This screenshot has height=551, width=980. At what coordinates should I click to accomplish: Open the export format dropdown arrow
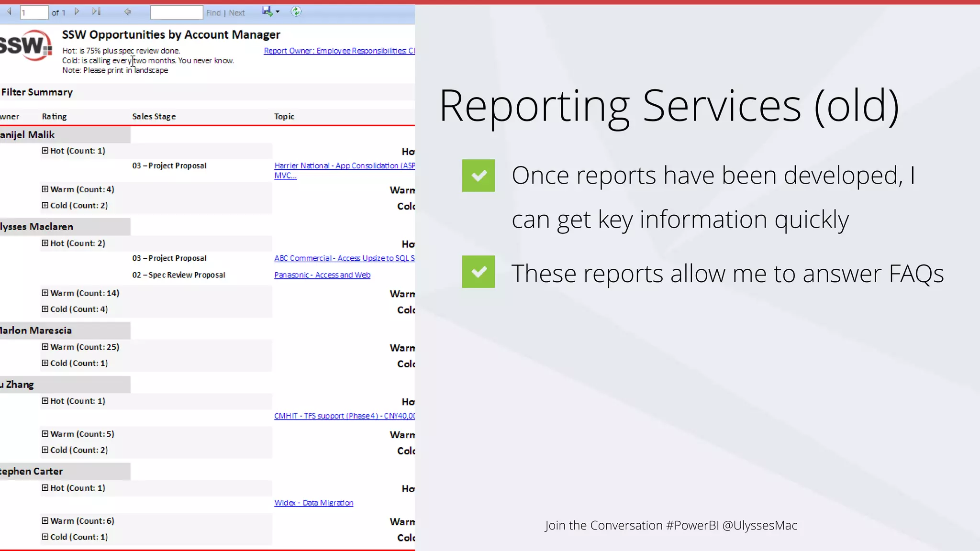(x=278, y=11)
